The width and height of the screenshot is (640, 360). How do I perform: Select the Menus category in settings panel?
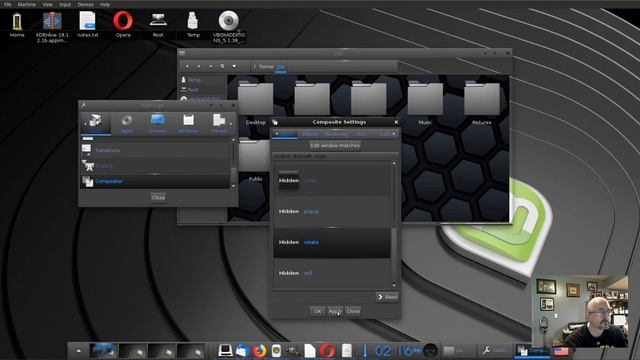pos(219,124)
